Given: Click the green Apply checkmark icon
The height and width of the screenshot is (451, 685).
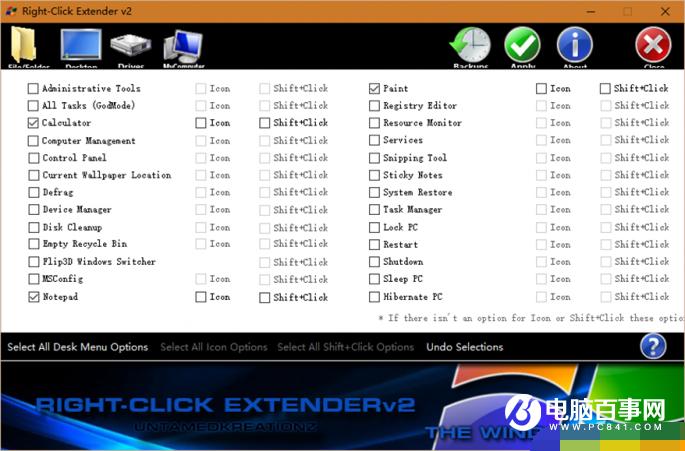Looking at the screenshot, I should pyautogui.click(x=522, y=45).
